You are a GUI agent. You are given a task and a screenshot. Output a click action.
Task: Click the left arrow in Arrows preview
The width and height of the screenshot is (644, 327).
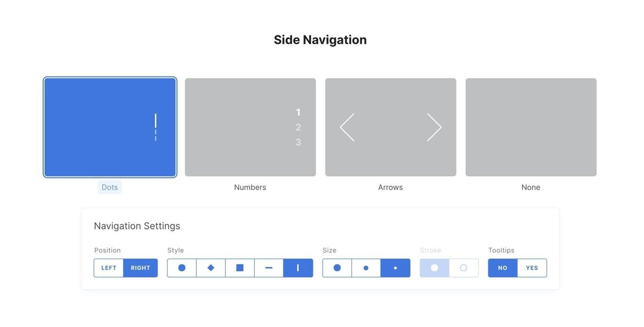click(347, 127)
